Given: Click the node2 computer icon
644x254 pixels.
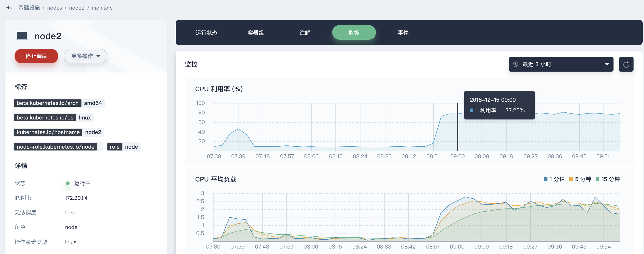Looking at the screenshot, I should click(22, 36).
